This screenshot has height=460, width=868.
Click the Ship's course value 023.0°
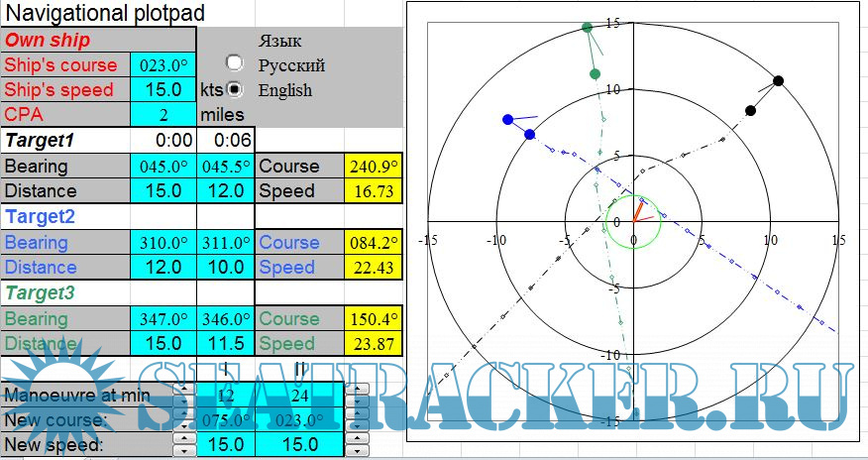[x=163, y=65]
